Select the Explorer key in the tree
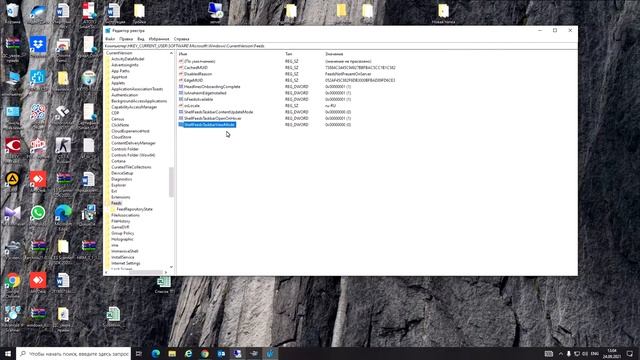 [118, 185]
